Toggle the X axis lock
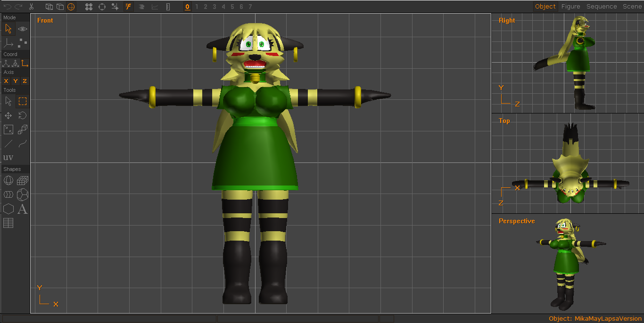The image size is (644, 323). pos(6,81)
